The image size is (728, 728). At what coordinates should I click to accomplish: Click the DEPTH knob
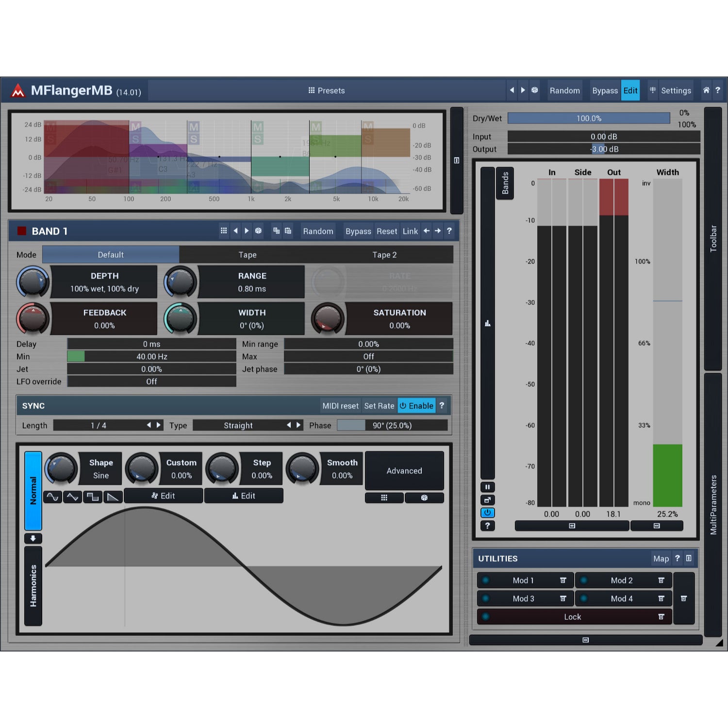pos(33,281)
